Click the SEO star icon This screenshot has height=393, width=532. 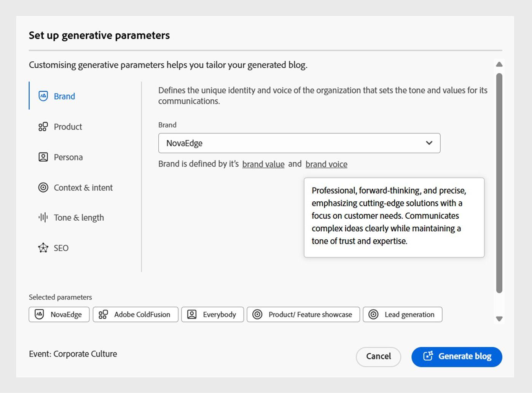click(x=43, y=248)
